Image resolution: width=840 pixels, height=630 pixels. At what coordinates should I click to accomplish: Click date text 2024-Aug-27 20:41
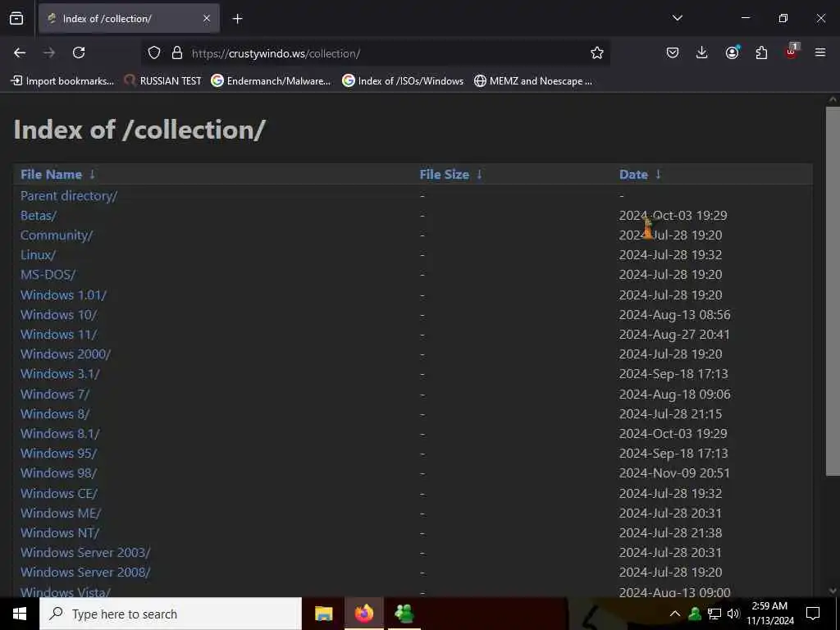tap(674, 335)
